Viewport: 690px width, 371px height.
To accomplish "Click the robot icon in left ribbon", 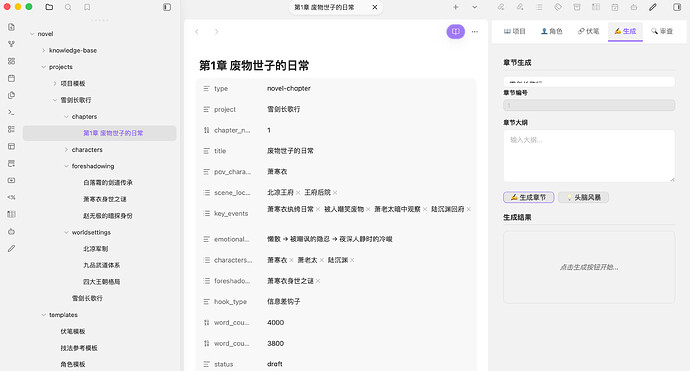I will pos(11,231).
